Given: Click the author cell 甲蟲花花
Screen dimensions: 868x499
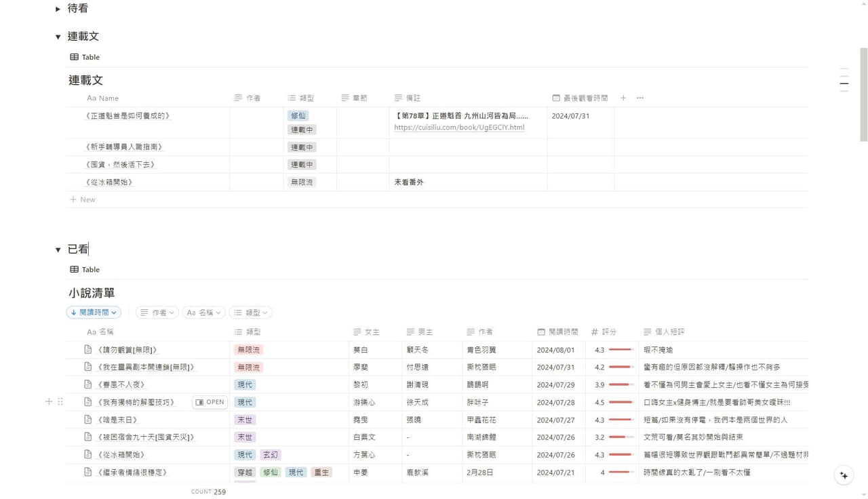Looking at the screenshot, I should (x=497, y=420).
